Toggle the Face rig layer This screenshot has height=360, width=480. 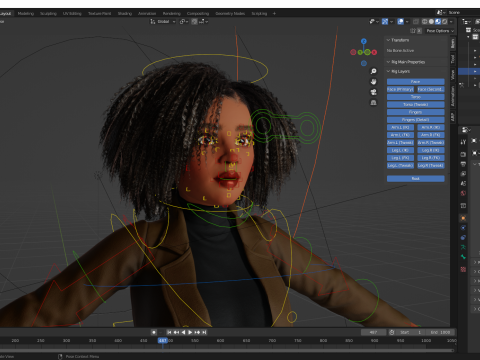(415, 82)
